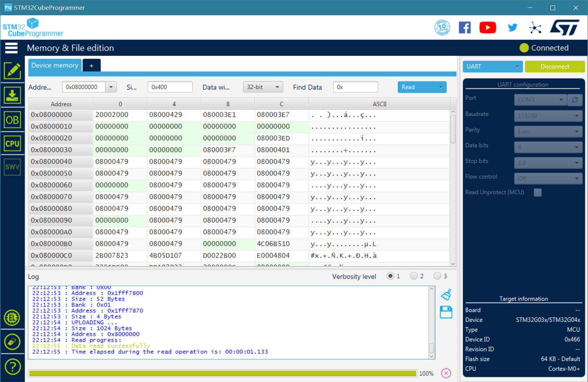Open the COM3 port dropdown
The height and width of the screenshot is (382, 588).
pos(540,100)
